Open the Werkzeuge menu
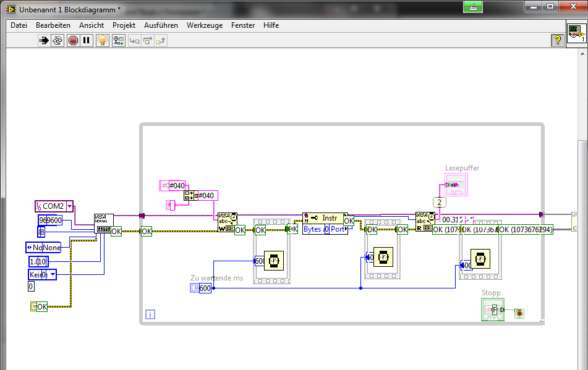The height and width of the screenshot is (370, 588). [205, 25]
